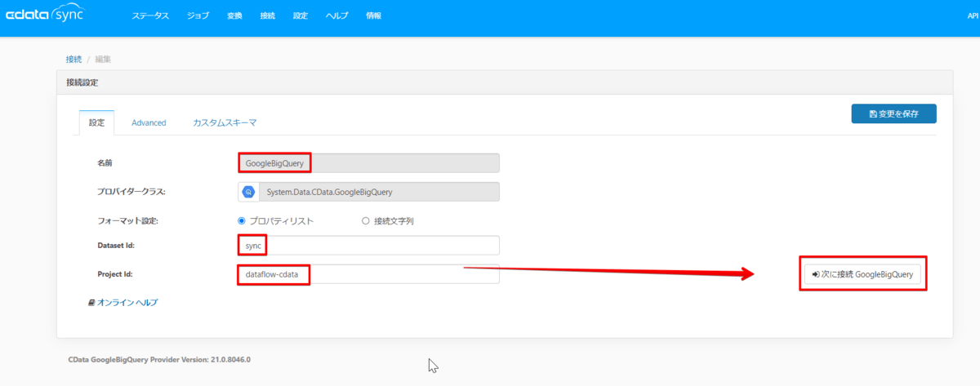Viewport: 980px width, 386px height.
Task: Open the ステータス menu
Action: click(x=150, y=16)
